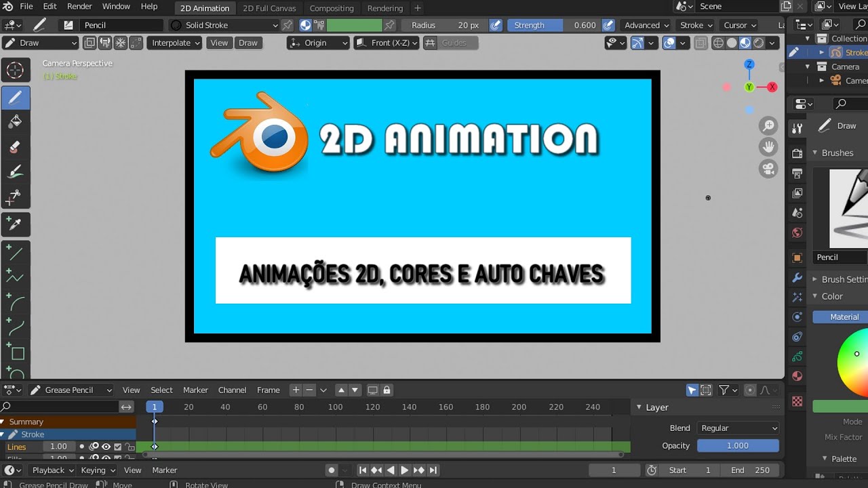Collapse the Stroke channel in dope sheet
This screenshot has width=868, height=488.
point(3,434)
